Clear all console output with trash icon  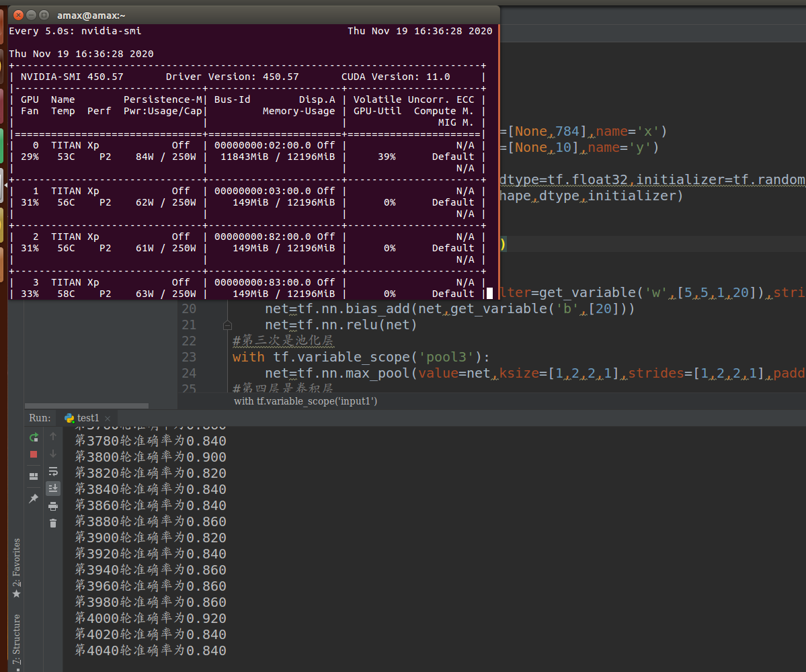pos(53,523)
